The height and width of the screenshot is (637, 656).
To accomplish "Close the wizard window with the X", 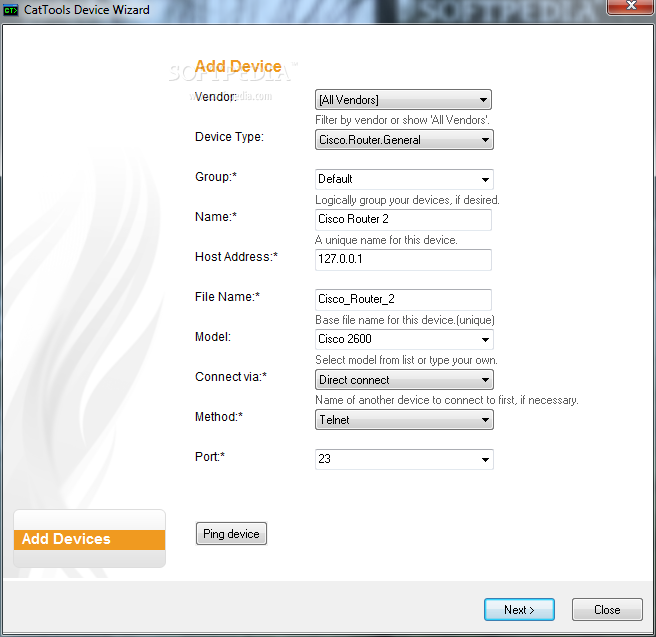I will click(x=631, y=7).
